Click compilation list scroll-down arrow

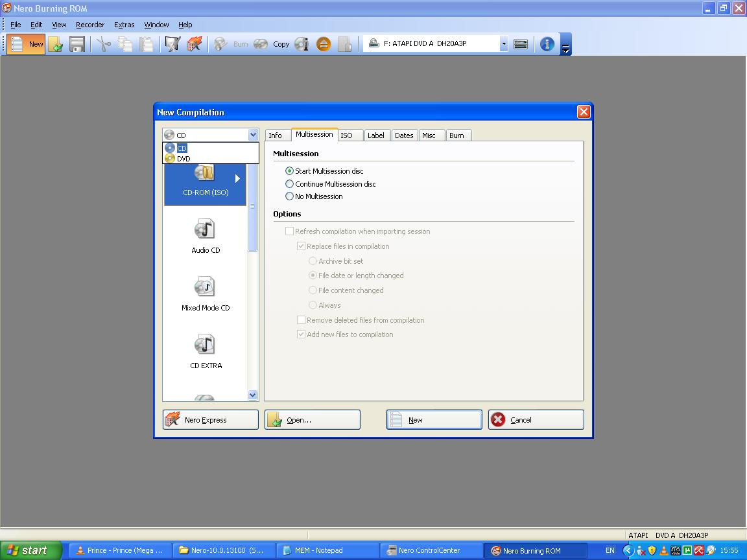[252, 395]
